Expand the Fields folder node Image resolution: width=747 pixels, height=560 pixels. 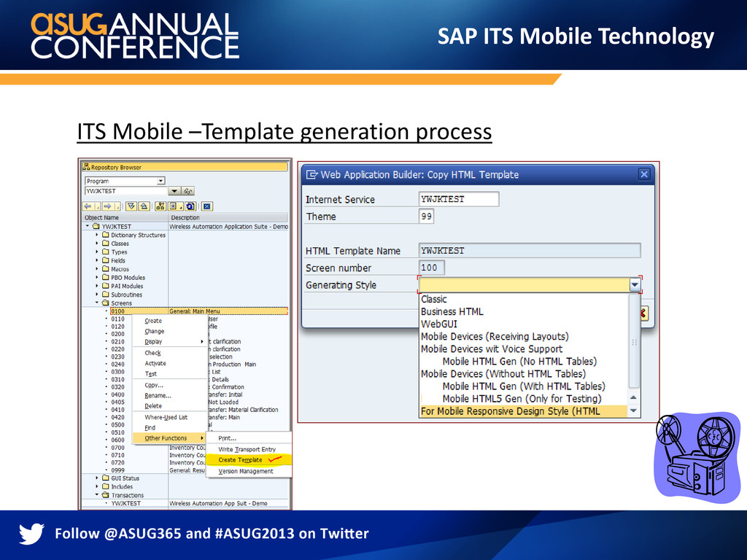(x=97, y=260)
